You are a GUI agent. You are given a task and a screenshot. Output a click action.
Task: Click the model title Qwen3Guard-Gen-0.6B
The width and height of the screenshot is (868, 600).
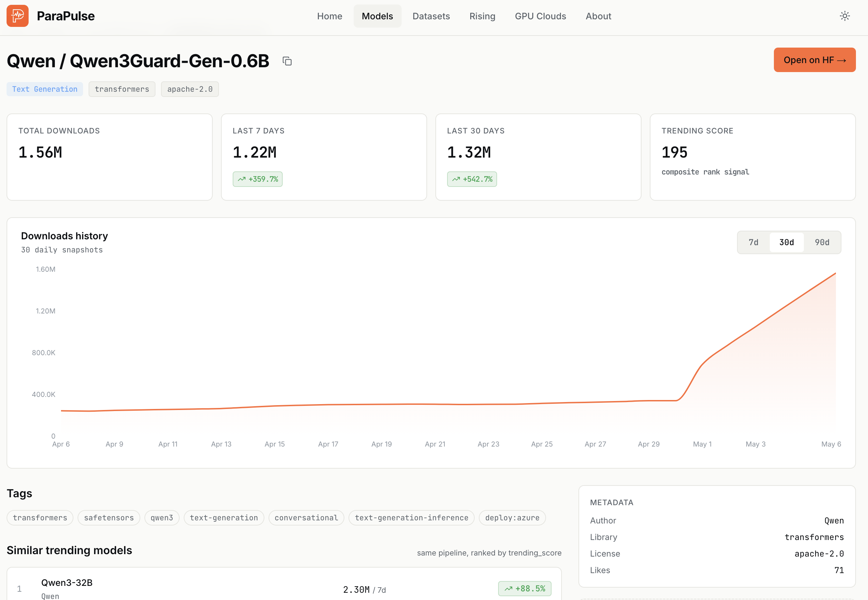pos(170,61)
